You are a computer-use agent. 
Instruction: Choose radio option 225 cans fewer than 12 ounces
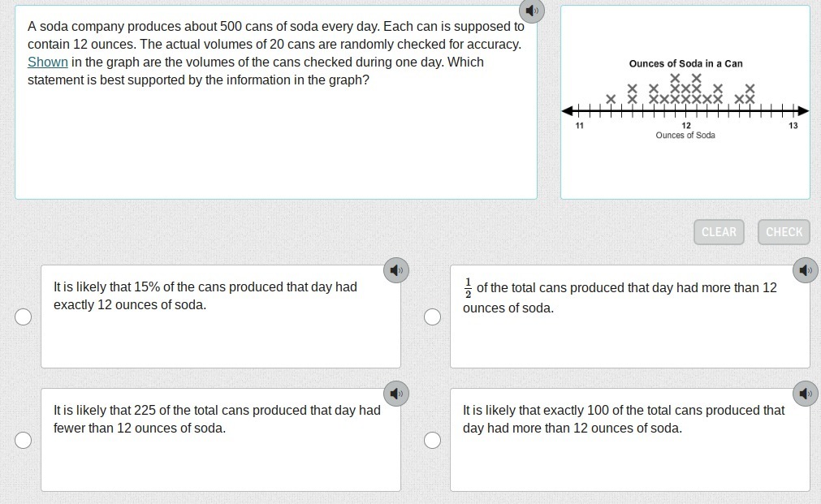tap(23, 440)
